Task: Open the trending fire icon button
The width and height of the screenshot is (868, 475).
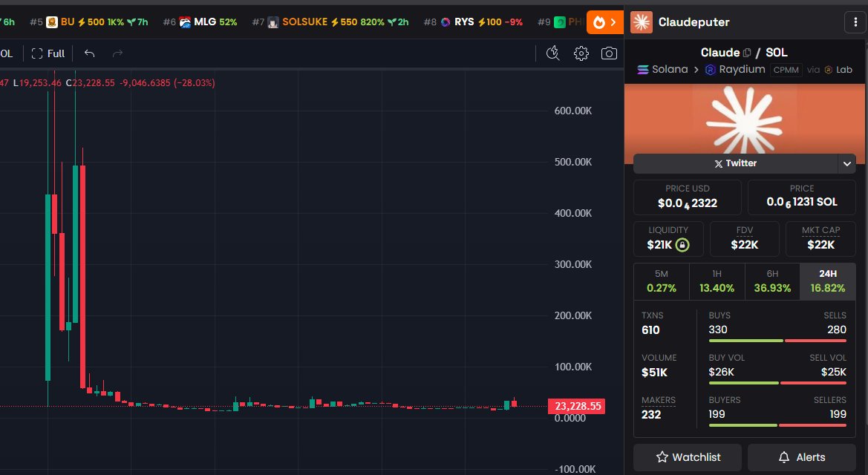Action: tap(604, 22)
